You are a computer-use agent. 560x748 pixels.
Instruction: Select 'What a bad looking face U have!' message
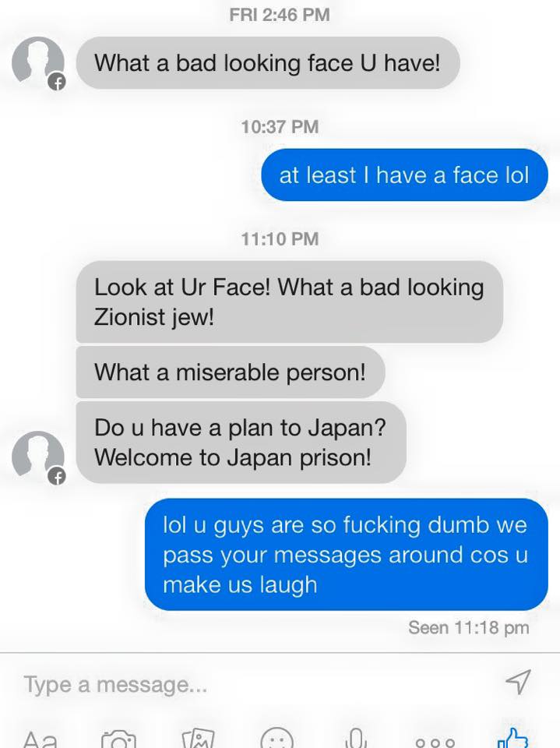click(268, 62)
